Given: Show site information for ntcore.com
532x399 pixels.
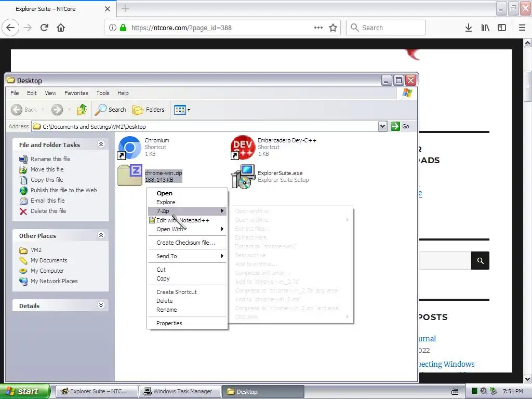Looking at the screenshot, I should [x=113, y=28].
